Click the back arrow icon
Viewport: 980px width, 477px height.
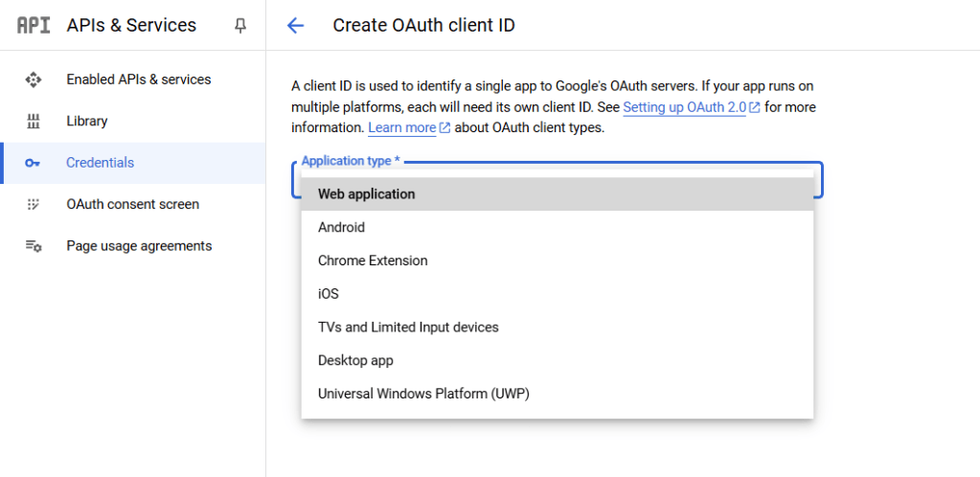[295, 26]
